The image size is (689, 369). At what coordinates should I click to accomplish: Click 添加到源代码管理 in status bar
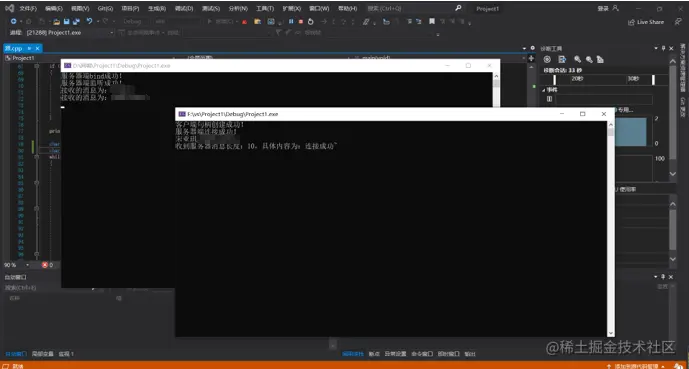pos(636,366)
